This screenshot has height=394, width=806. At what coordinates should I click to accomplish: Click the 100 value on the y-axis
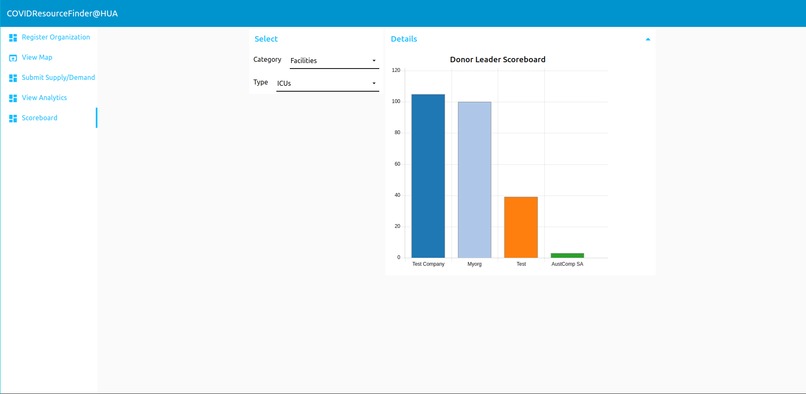click(x=396, y=102)
